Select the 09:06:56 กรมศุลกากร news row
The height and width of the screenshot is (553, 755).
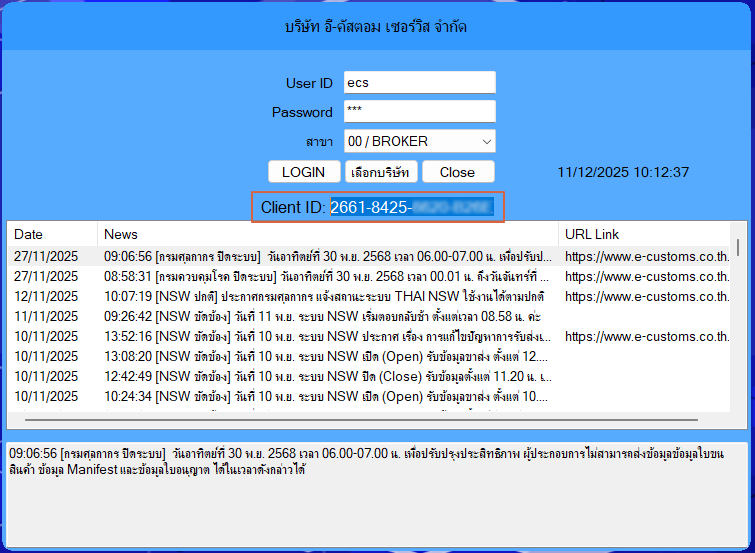point(328,256)
